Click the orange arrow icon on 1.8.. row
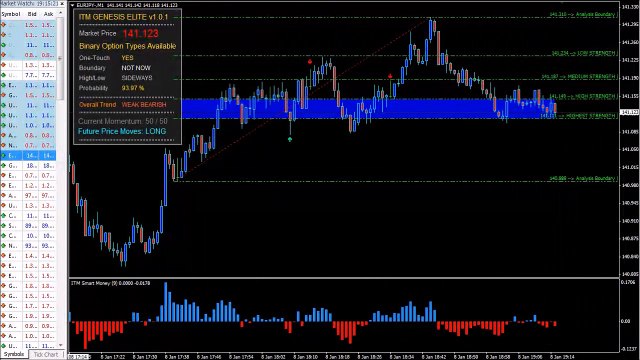The image size is (640, 360). click(4, 286)
